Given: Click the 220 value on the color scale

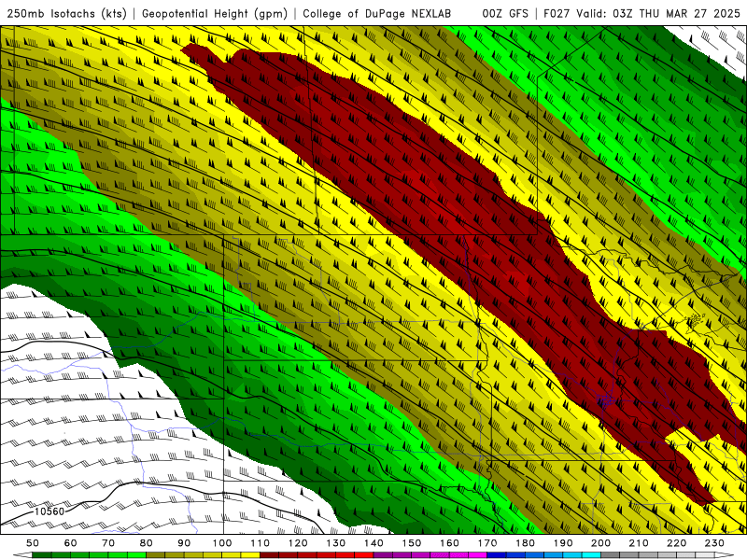Looking at the screenshot, I should tap(676, 543).
